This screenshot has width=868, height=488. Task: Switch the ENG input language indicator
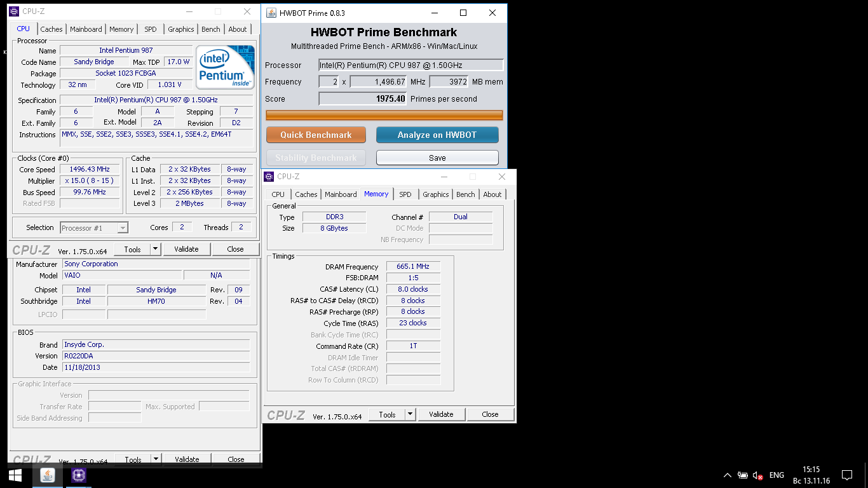pos(776,475)
